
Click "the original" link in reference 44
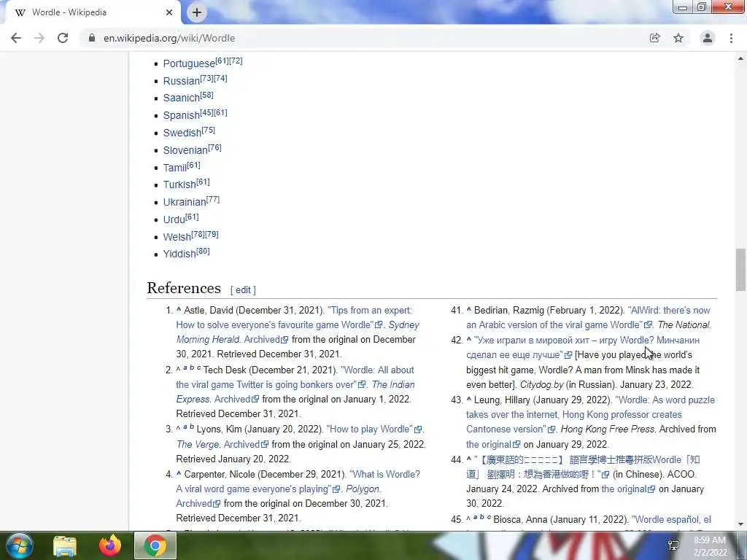624,489
